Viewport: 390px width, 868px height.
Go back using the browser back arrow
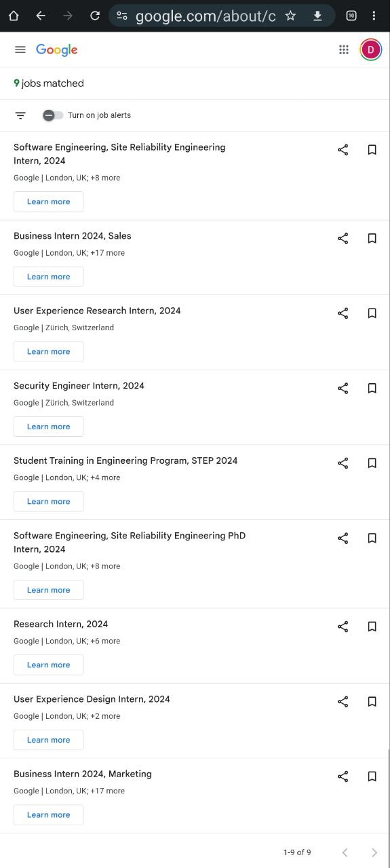[41, 16]
